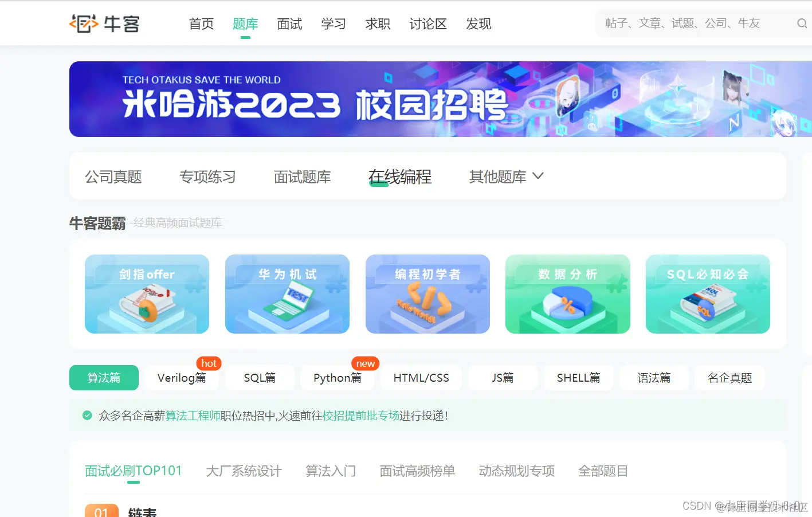Image resolution: width=812 pixels, height=517 pixels.
Task: Click the 经典高频面试题库 subtitle text
Action: click(x=177, y=223)
